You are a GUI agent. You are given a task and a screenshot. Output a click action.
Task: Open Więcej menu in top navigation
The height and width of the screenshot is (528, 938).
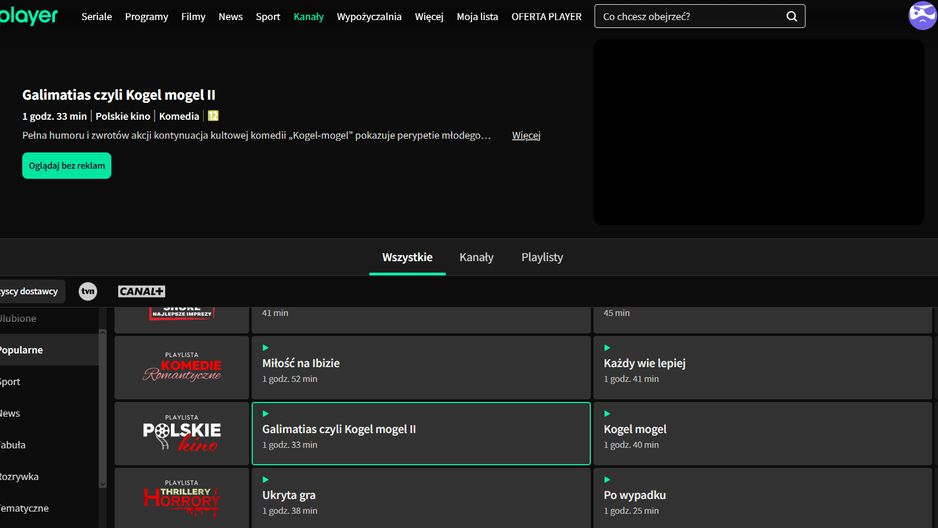pos(429,17)
